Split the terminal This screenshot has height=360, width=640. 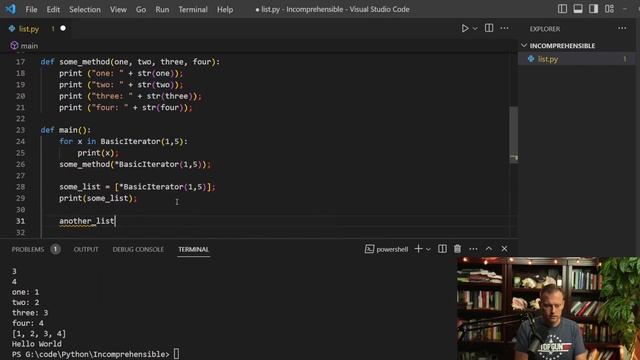click(442, 249)
